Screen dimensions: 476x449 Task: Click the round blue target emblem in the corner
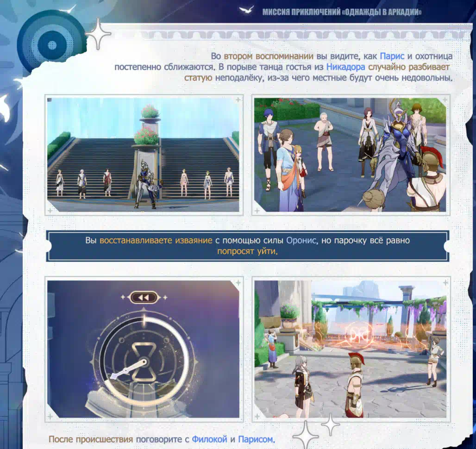tap(52, 45)
